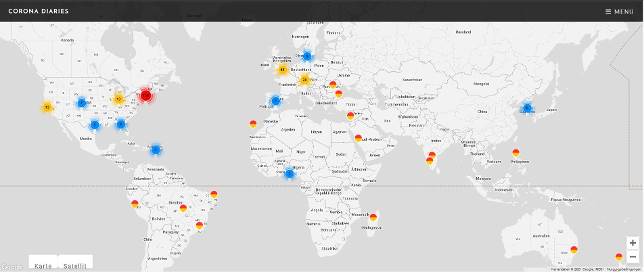Select the marker on Brazil's northeastern coast

pyautogui.click(x=214, y=194)
